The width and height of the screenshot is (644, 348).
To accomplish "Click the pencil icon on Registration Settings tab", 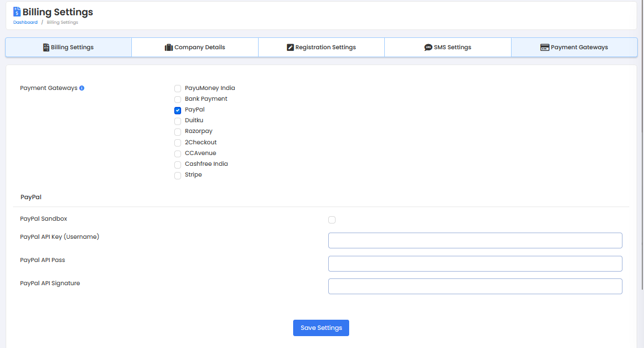I will pyautogui.click(x=290, y=48).
